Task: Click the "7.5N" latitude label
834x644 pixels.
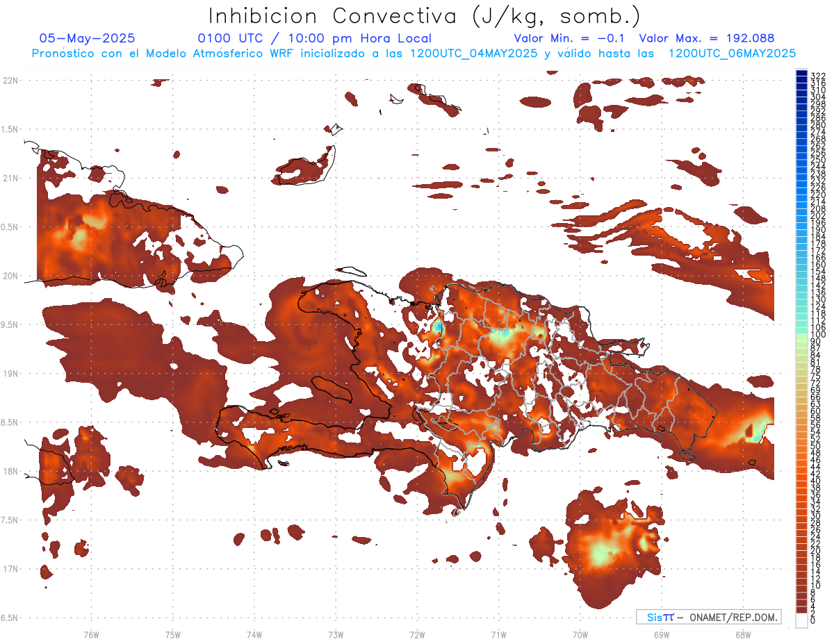Action: pos(10,520)
